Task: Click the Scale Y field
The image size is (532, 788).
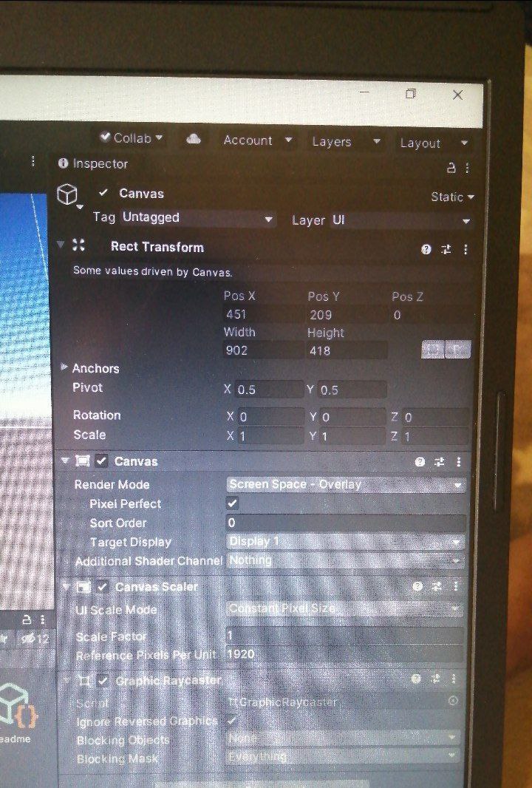Action: [352, 436]
